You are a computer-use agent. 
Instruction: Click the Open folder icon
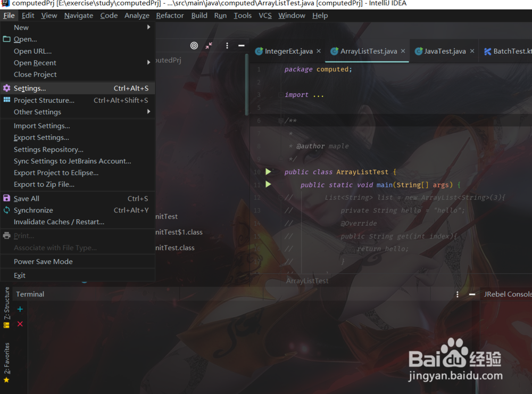coord(7,39)
